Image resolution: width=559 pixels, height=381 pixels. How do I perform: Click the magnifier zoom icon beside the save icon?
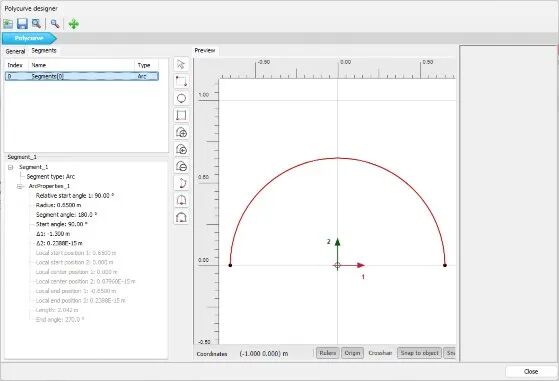pos(36,24)
